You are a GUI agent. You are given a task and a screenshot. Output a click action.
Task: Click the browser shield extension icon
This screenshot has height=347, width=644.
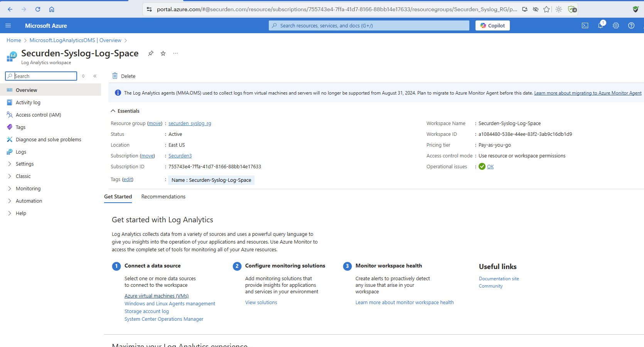pyautogui.click(x=636, y=9)
